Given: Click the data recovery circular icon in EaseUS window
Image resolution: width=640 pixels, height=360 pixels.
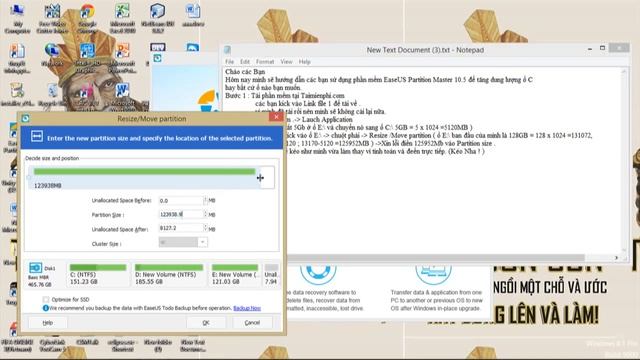Looking at the screenshot, I should [x=318, y=273].
